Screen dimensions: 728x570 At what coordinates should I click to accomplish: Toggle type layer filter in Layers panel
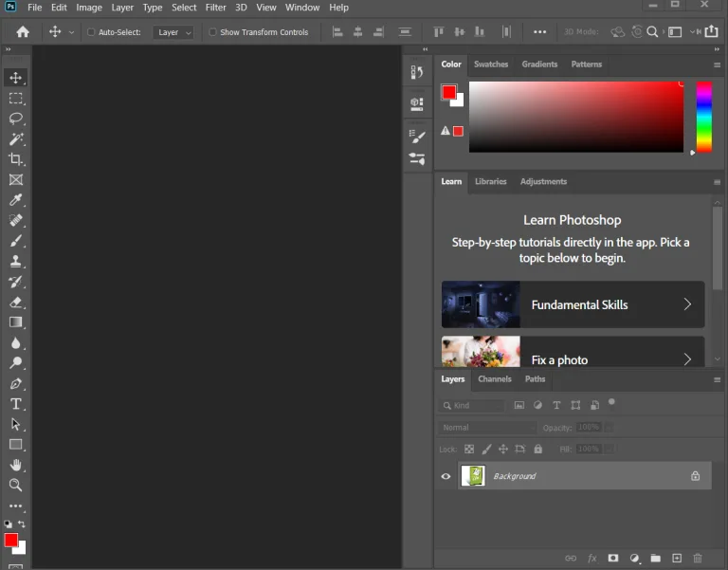pos(556,406)
